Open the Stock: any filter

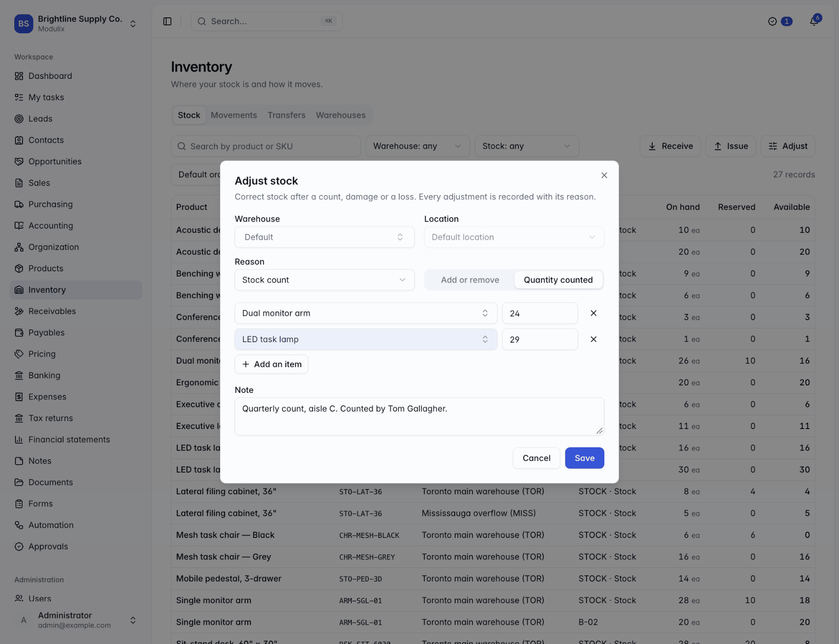click(526, 146)
